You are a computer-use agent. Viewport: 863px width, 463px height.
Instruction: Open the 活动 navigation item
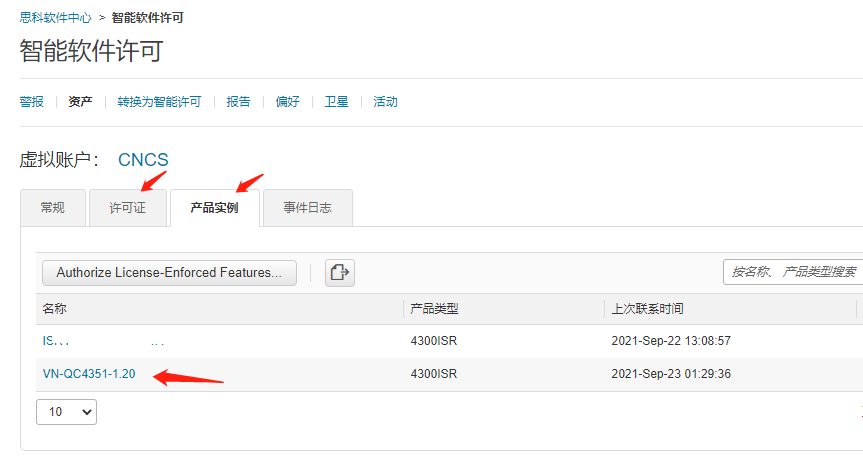(385, 102)
